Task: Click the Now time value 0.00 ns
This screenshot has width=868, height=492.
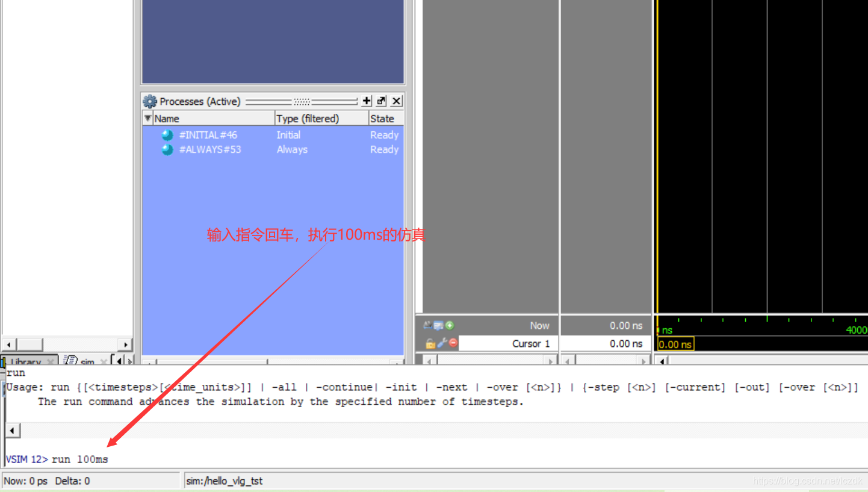Action: tap(626, 325)
